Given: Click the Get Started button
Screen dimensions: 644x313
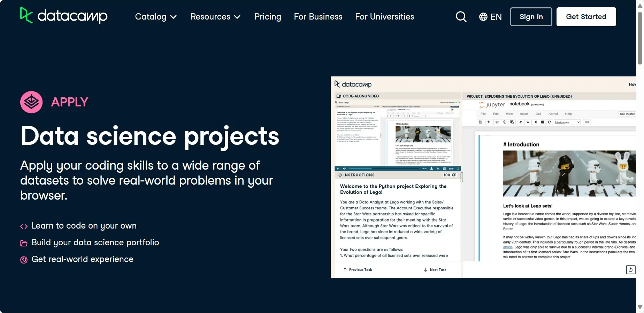Looking at the screenshot, I should (x=586, y=17).
